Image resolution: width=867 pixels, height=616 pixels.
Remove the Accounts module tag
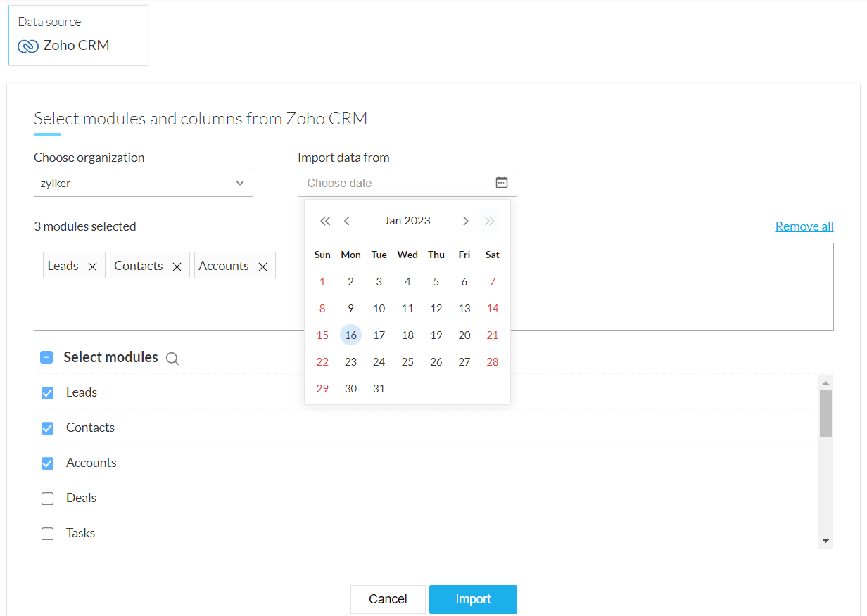pos(262,267)
